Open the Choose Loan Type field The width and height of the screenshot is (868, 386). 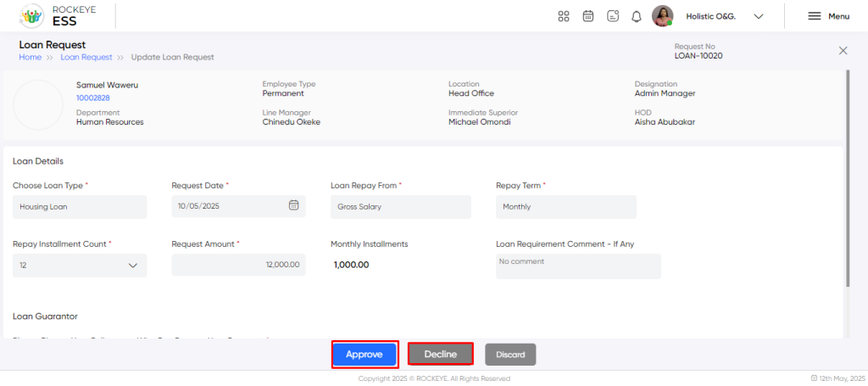[80, 206]
